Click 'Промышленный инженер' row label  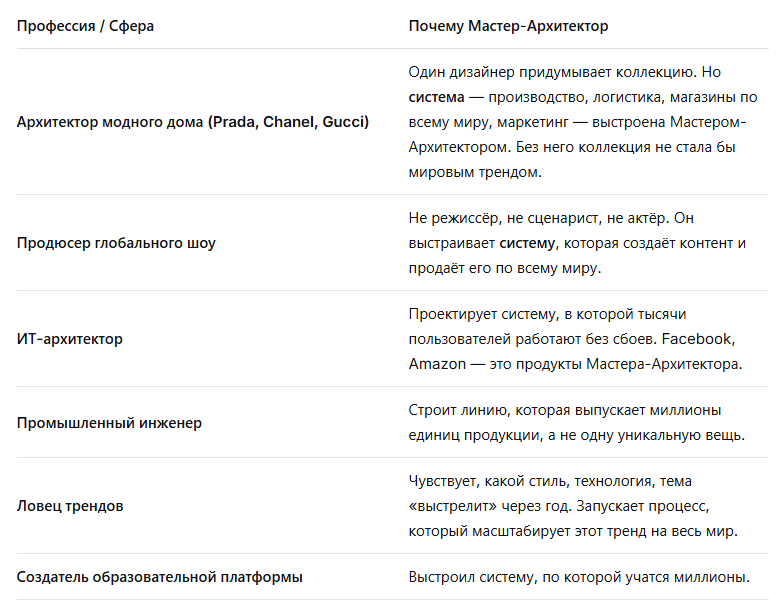coord(109,423)
